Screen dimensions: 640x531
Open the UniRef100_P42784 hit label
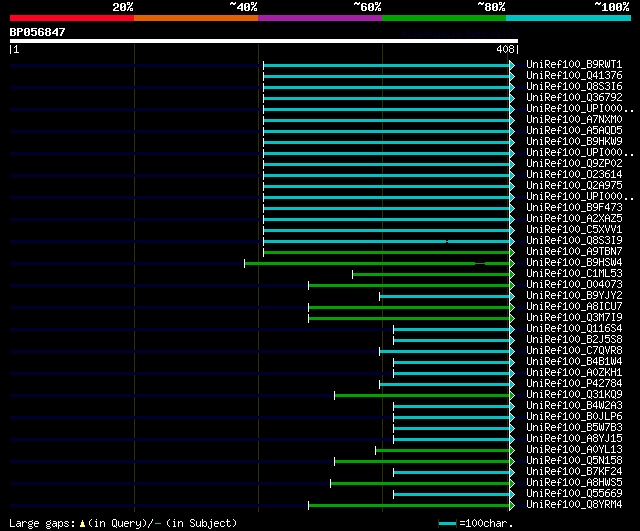(574, 384)
